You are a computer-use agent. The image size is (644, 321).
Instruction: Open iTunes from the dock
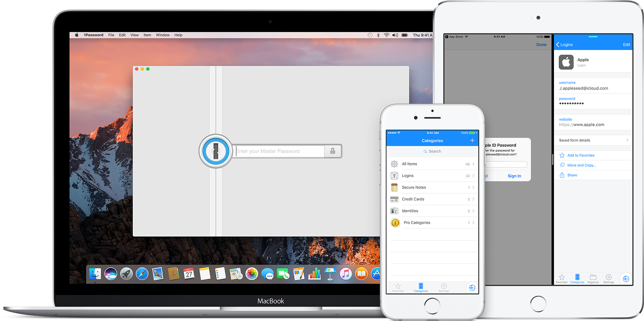click(346, 274)
